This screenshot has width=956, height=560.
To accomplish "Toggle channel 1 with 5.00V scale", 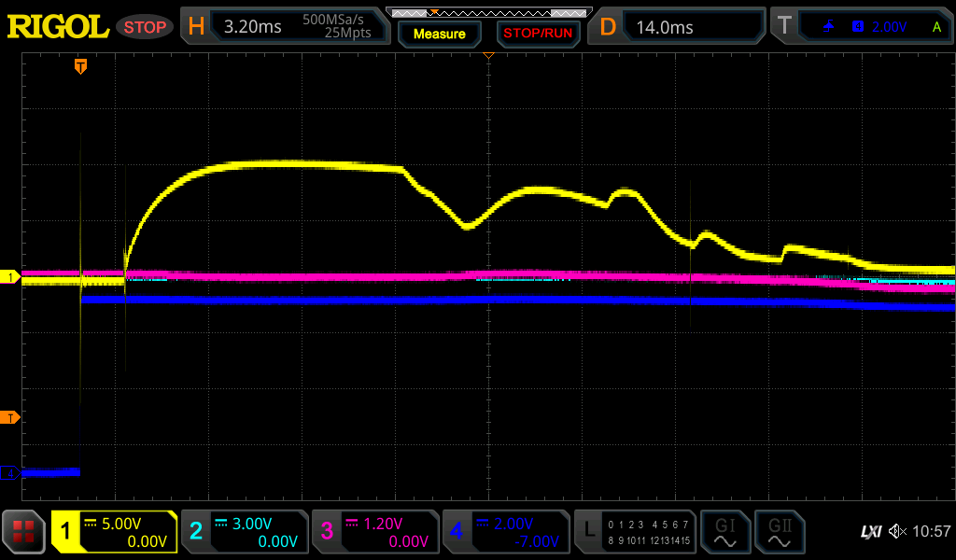I will [114, 532].
